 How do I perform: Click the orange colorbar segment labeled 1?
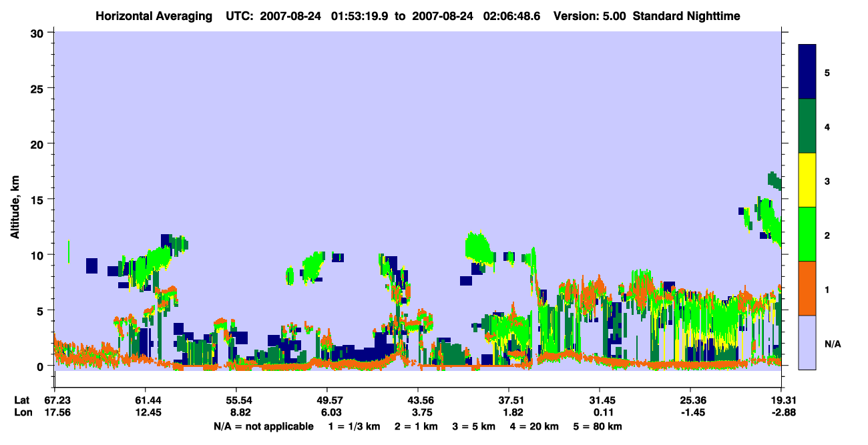[x=807, y=288]
